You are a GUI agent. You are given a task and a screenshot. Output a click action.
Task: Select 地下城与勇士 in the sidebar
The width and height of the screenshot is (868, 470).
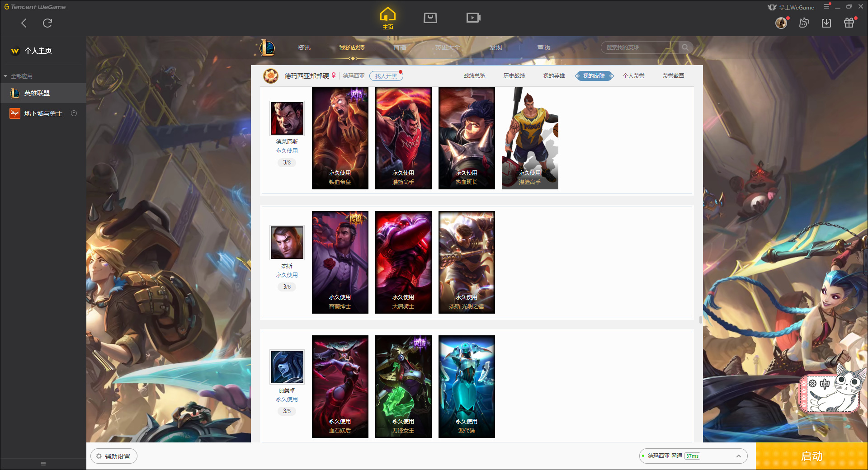point(43,113)
